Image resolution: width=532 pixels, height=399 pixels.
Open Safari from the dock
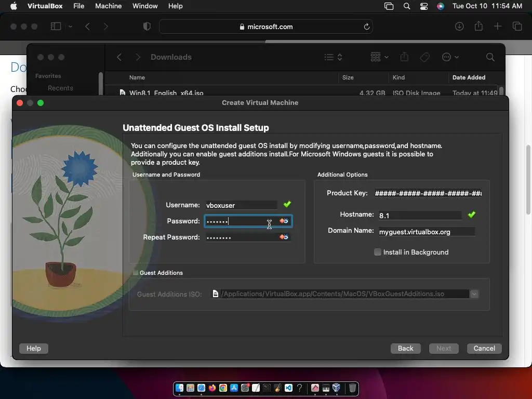tap(201, 388)
